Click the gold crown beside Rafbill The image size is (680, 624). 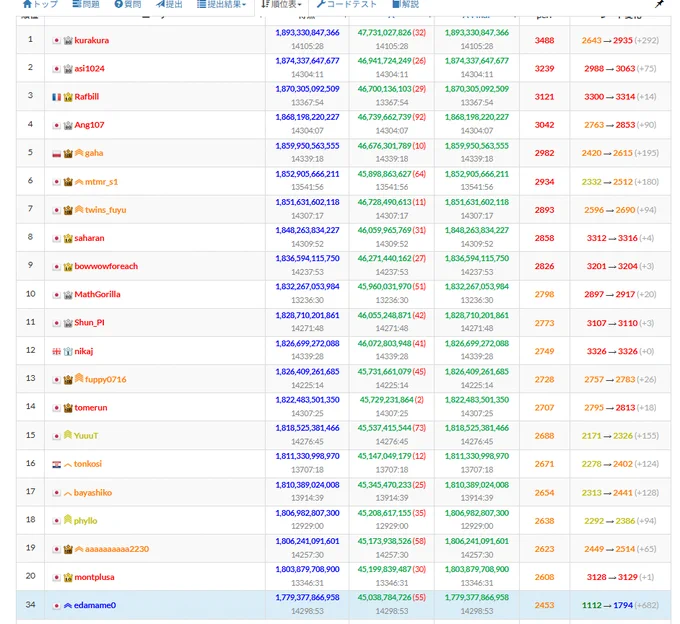tap(68, 97)
